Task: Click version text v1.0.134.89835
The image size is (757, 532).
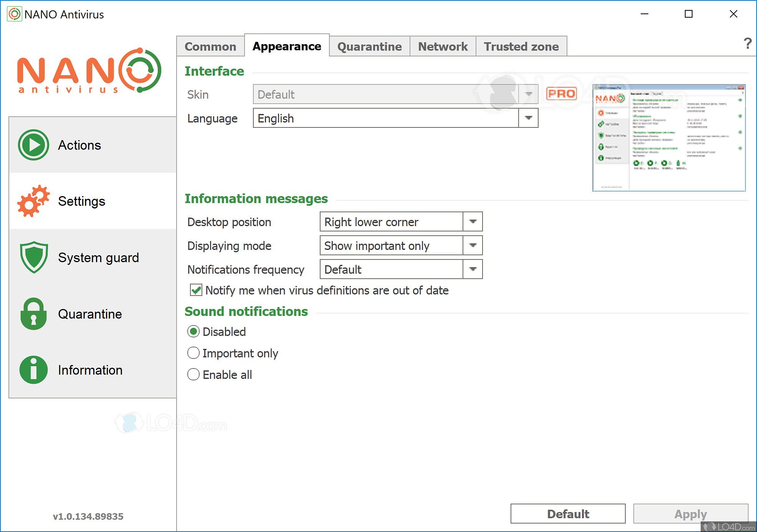Action: pyautogui.click(x=88, y=516)
